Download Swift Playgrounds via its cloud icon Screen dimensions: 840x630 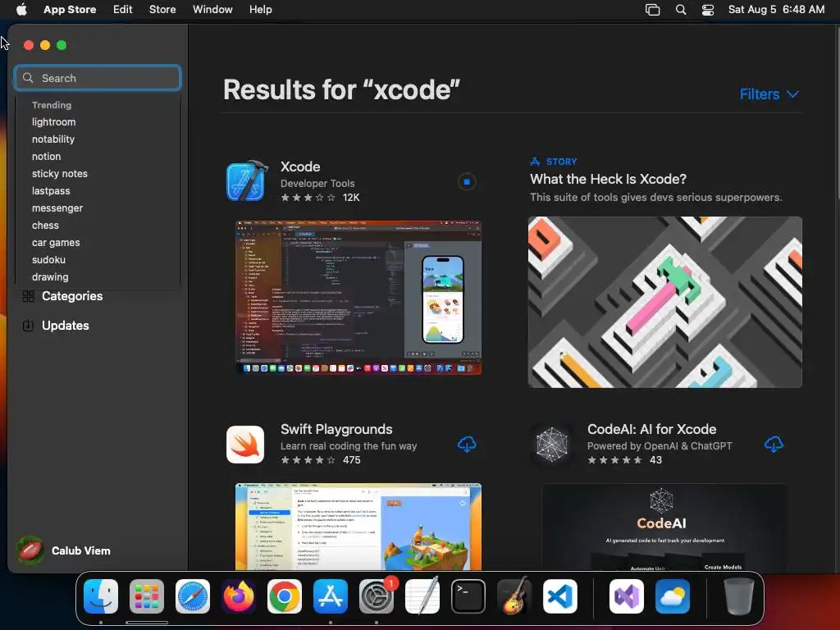[x=467, y=444]
